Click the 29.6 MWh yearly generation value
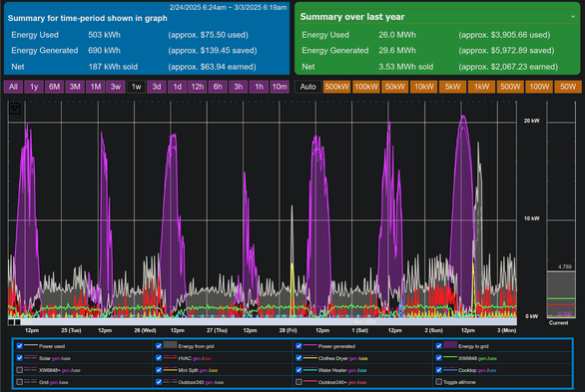 coord(397,51)
